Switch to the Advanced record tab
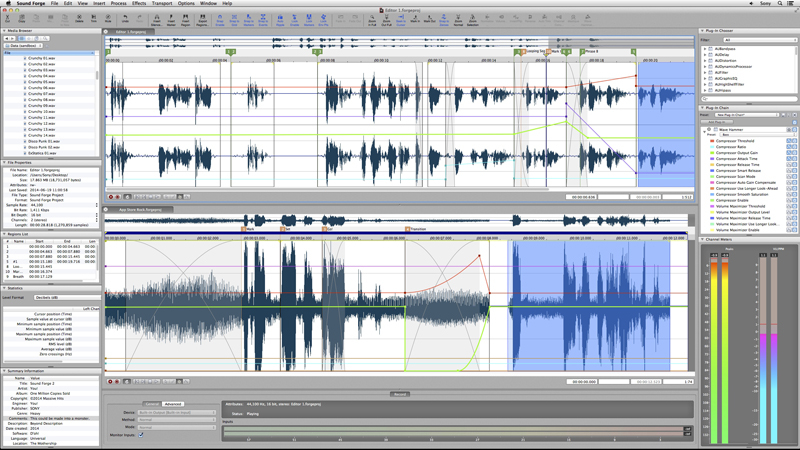The width and height of the screenshot is (800, 450). pyautogui.click(x=173, y=404)
